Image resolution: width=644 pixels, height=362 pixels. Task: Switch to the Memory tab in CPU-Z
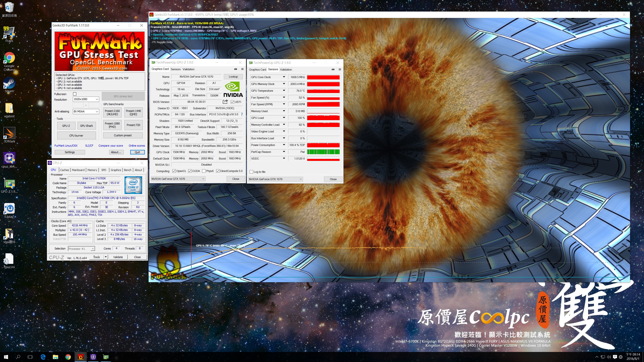tap(92, 170)
